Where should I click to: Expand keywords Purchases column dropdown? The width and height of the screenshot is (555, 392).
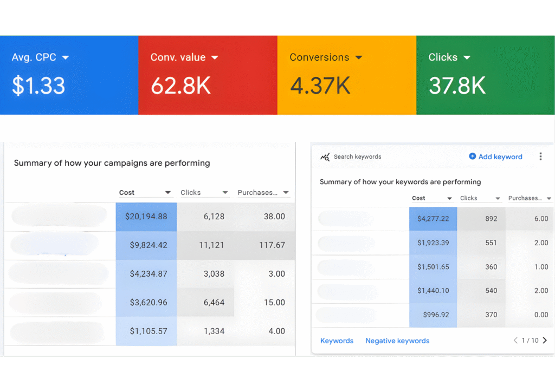548,199
